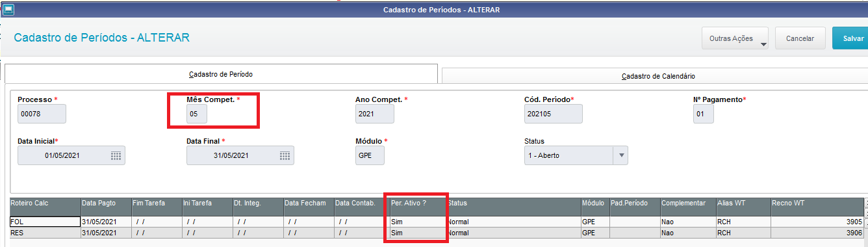Image resolution: width=868 pixels, height=247 pixels.
Task: Open the calendar picker for Data Inicial
Action: point(116,155)
